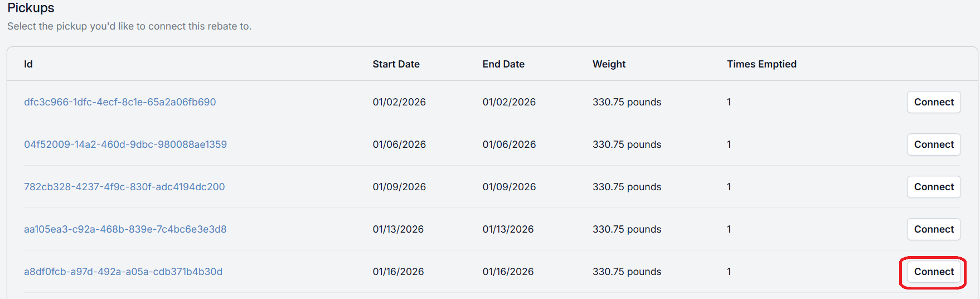The image size is (980, 299).
Task: Click the Times Emptied column header
Action: pyautogui.click(x=761, y=64)
